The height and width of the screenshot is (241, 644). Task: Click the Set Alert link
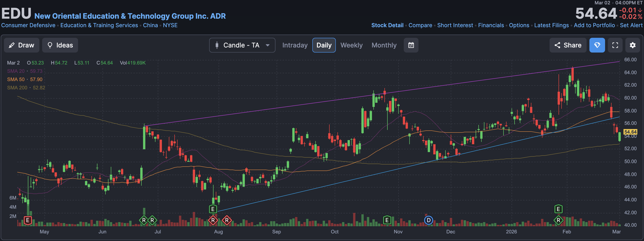631,25
